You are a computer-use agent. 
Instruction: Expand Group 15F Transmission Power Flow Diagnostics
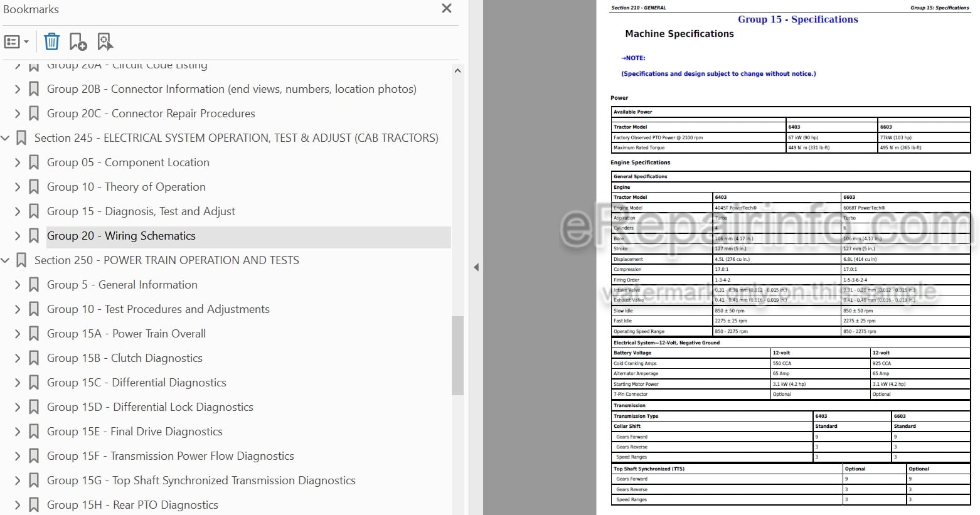(18, 456)
